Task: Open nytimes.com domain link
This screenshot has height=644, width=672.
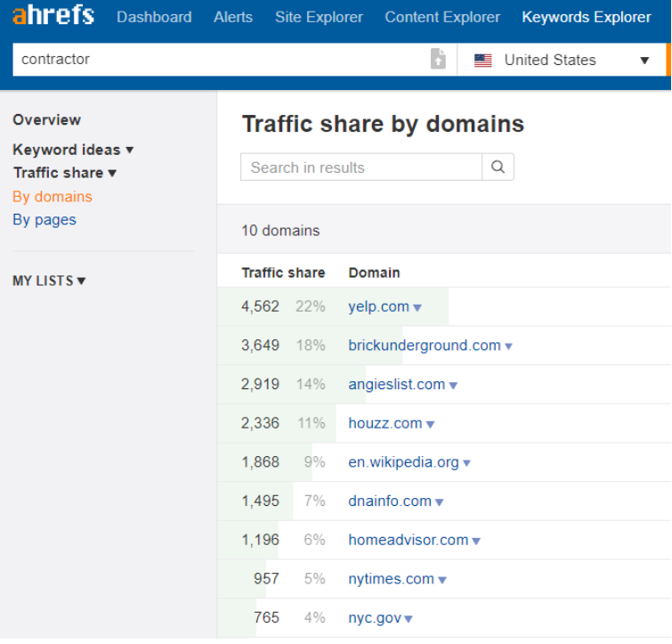Action: click(x=391, y=579)
